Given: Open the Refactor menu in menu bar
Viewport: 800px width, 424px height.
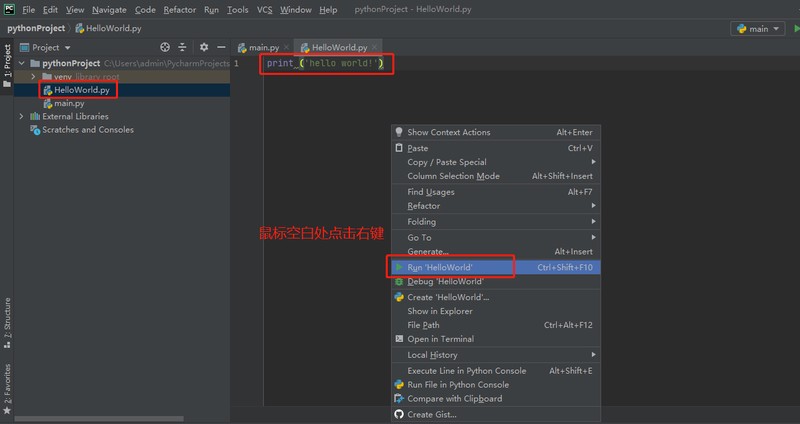Looking at the screenshot, I should (179, 9).
